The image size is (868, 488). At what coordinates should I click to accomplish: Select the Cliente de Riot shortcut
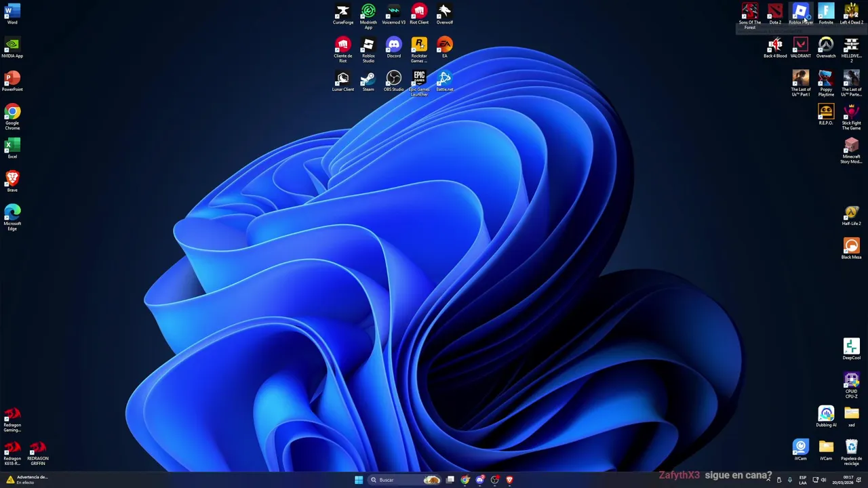342,50
